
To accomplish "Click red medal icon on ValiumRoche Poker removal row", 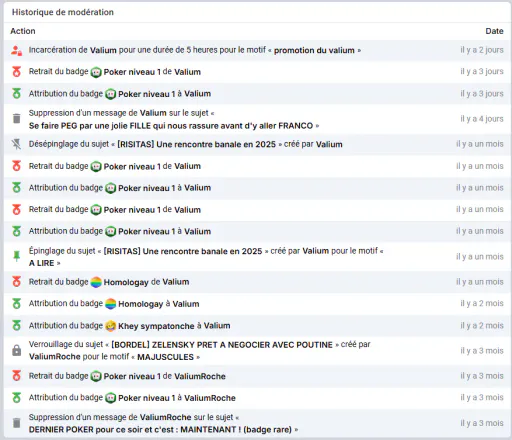I will 16,376.
